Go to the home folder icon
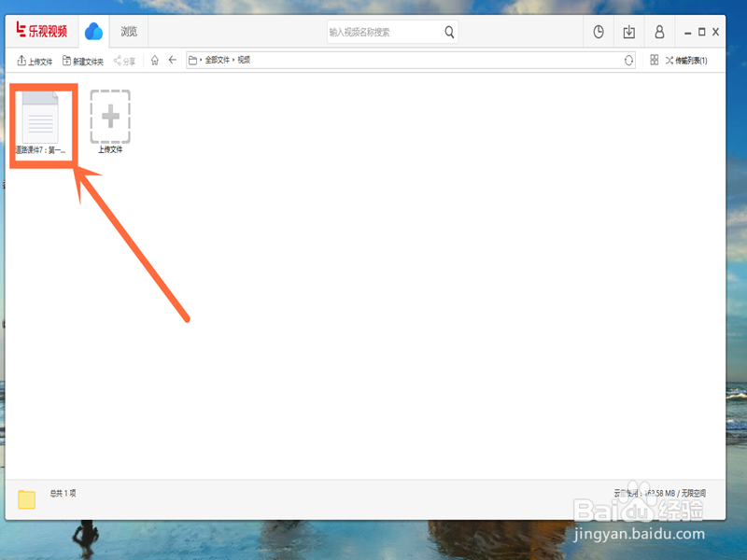This screenshot has height=560, width=747. pos(155,60)
